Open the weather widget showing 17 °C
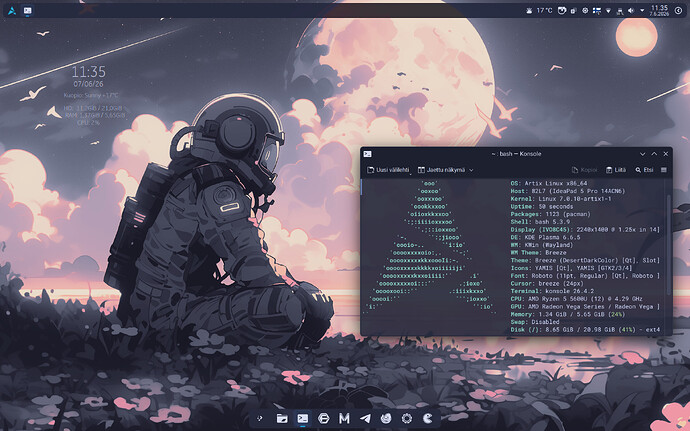 tap(539, 11)
